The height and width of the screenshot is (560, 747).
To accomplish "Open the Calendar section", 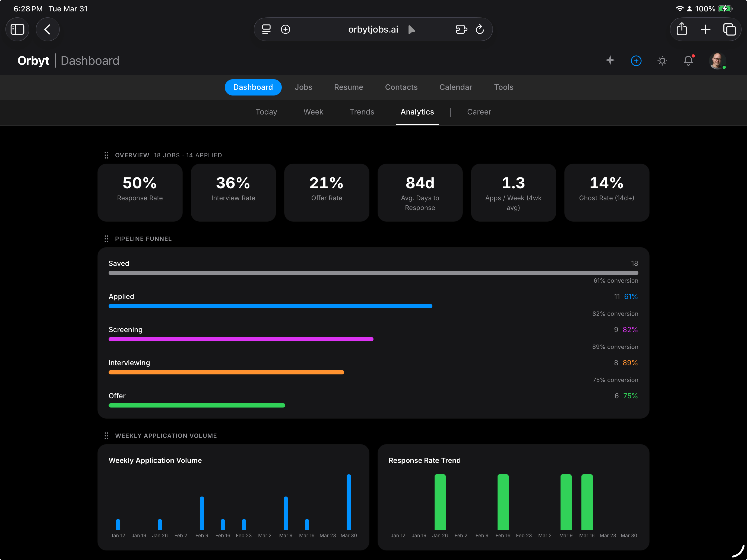I will 455,87.
